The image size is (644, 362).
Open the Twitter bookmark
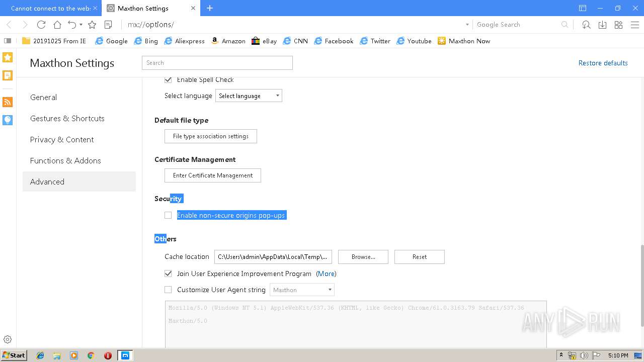pyautogui.click(x=375, y=41)
